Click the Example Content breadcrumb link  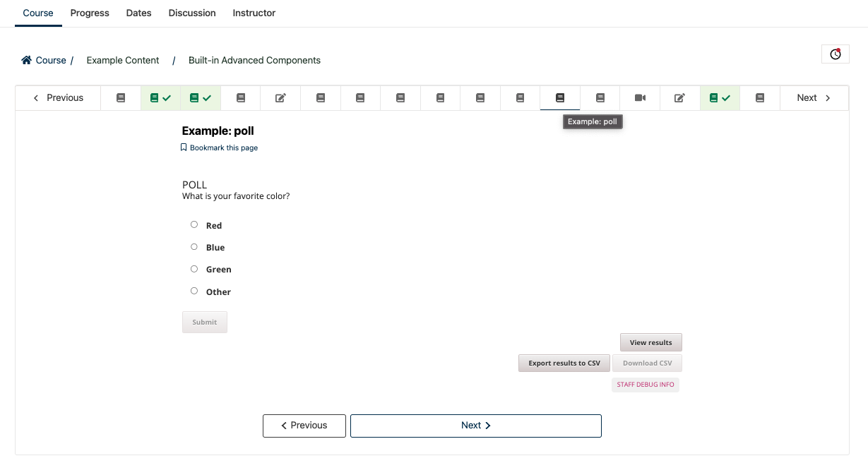click(123, 60)
